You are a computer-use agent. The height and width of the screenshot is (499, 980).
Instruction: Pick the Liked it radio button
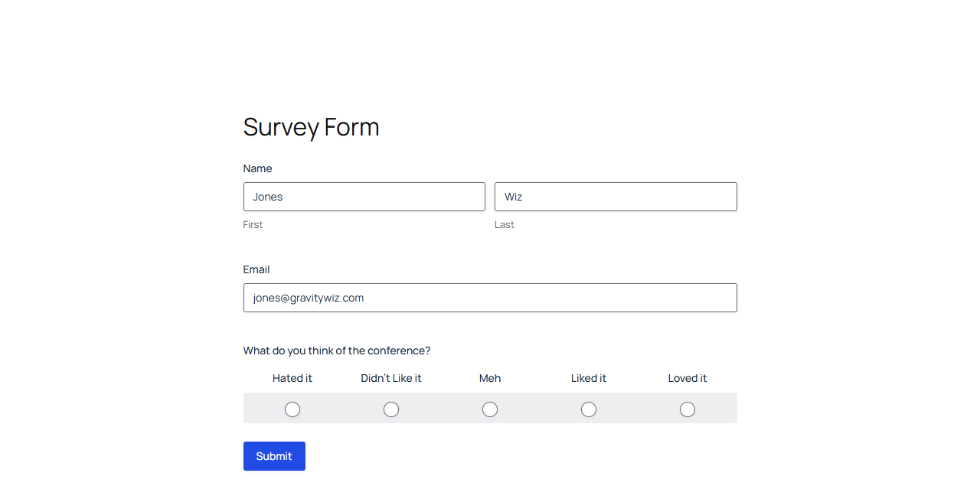point(589,409)
